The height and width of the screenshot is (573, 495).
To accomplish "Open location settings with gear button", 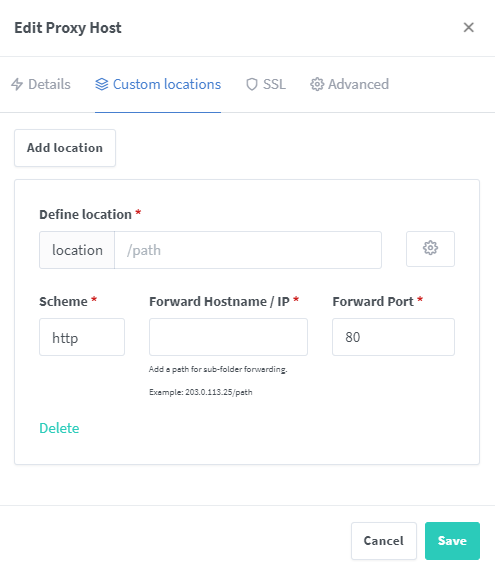I will (430, 248).
